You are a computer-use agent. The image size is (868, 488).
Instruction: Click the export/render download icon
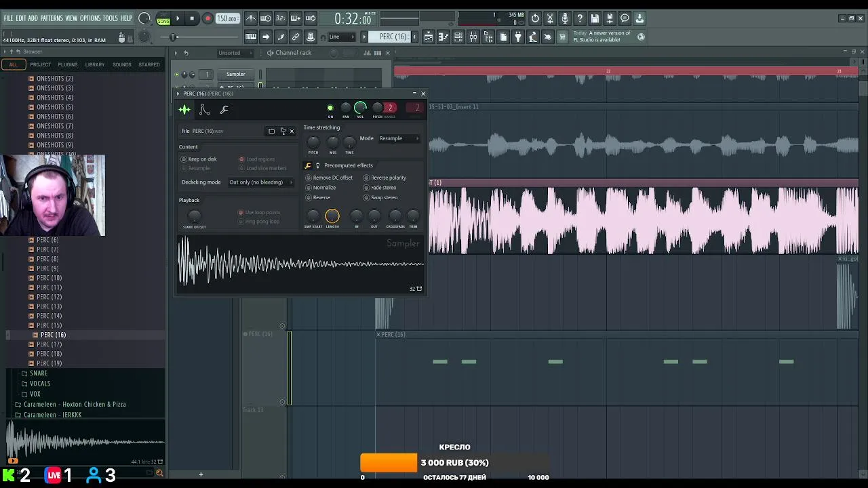point(639,18)
